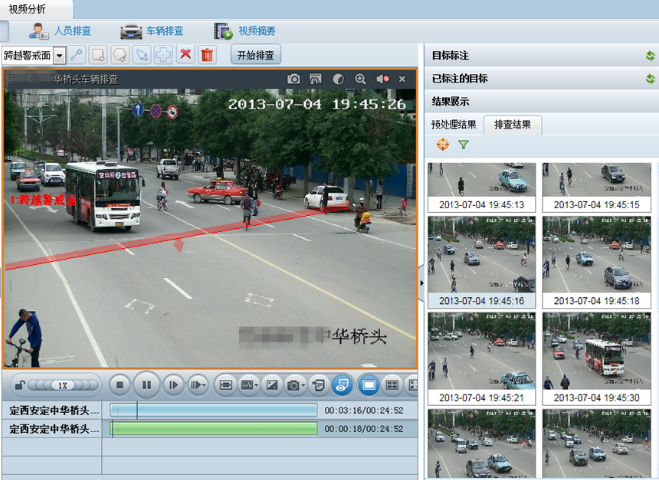Select the rectangle drawing tool
The width and height of the screenshot is (659, 480).
[98, 55]
